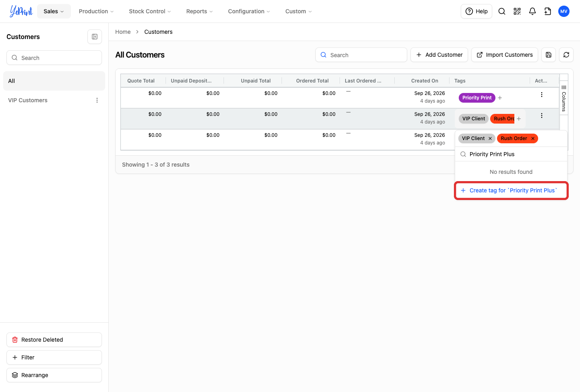Screen dimensions: 580x392
Task: Open options for VIP Customers view
Action: [x=97, y=100]
